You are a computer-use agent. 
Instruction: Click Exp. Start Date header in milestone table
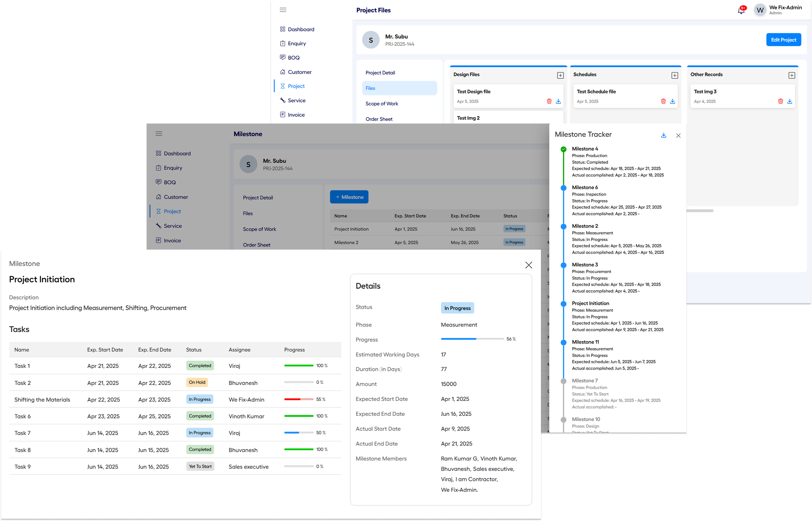410,216
